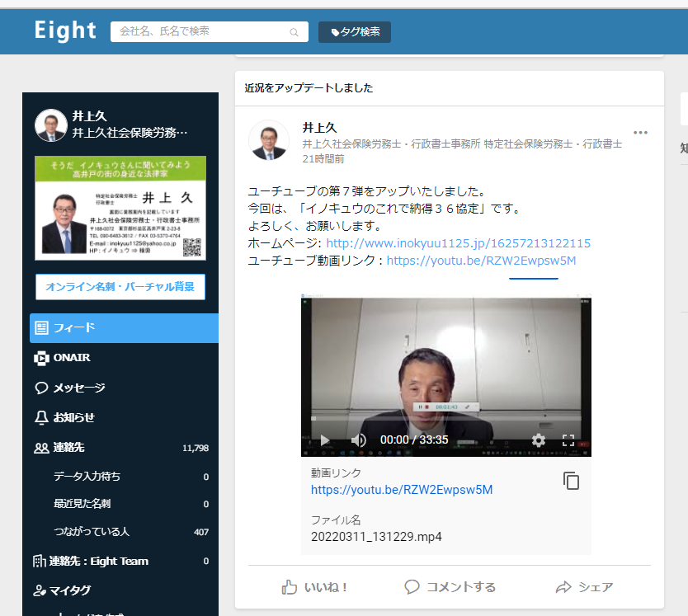688x616 pixels.
Task: Click オンライン名刺・バーチャル背景 button
Action: (x=120, y=287)
